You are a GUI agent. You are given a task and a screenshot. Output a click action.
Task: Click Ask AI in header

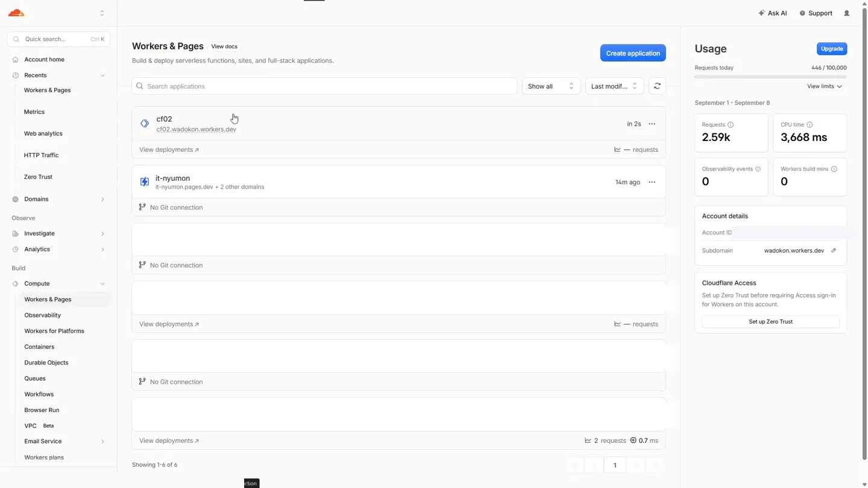[772, 13]
